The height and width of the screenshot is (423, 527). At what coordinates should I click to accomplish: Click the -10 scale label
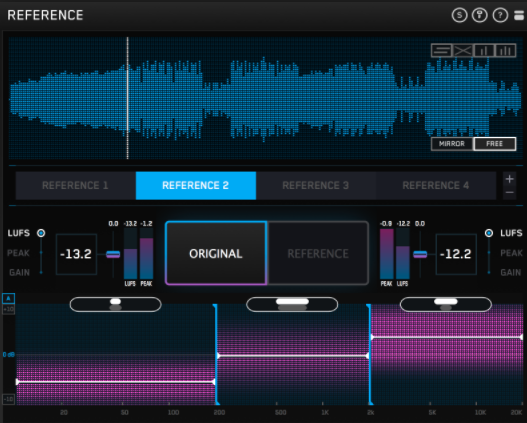8,399
